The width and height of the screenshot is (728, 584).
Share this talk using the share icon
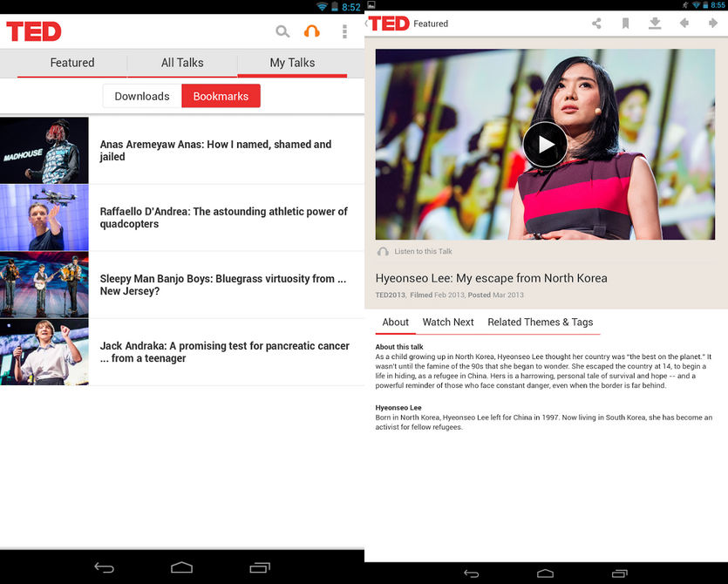(x=596, y=24)
